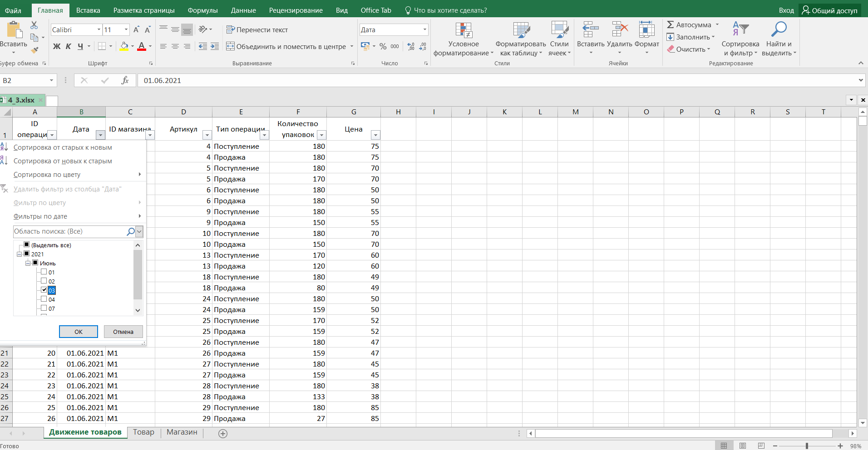
Task: Activate the Format Painter brush
Action: tap(35, 49)
